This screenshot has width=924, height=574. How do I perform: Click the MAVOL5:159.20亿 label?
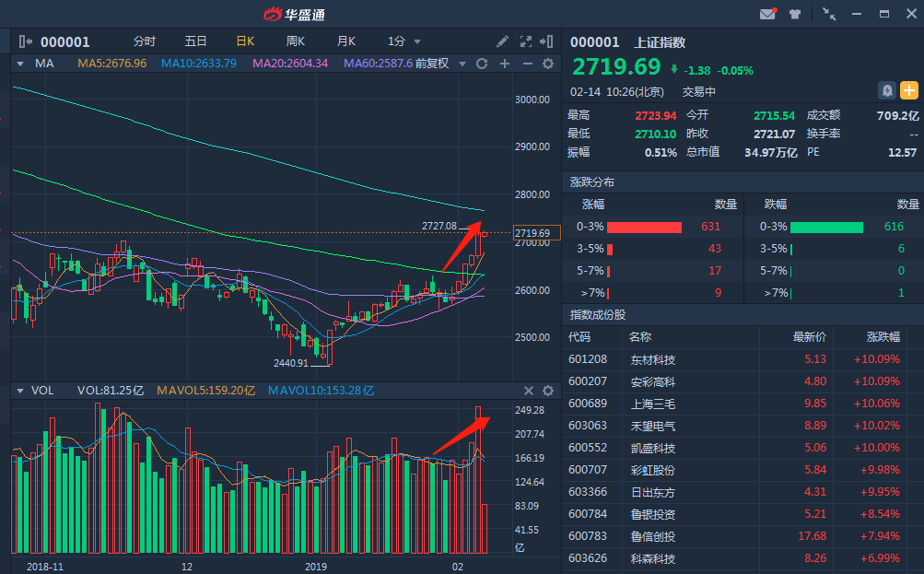point(205,391)
